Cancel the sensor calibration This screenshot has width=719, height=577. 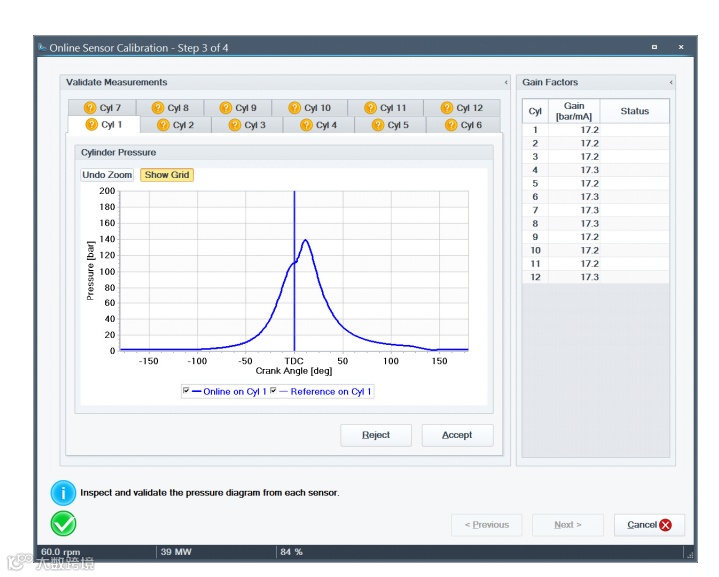(649, 525)
